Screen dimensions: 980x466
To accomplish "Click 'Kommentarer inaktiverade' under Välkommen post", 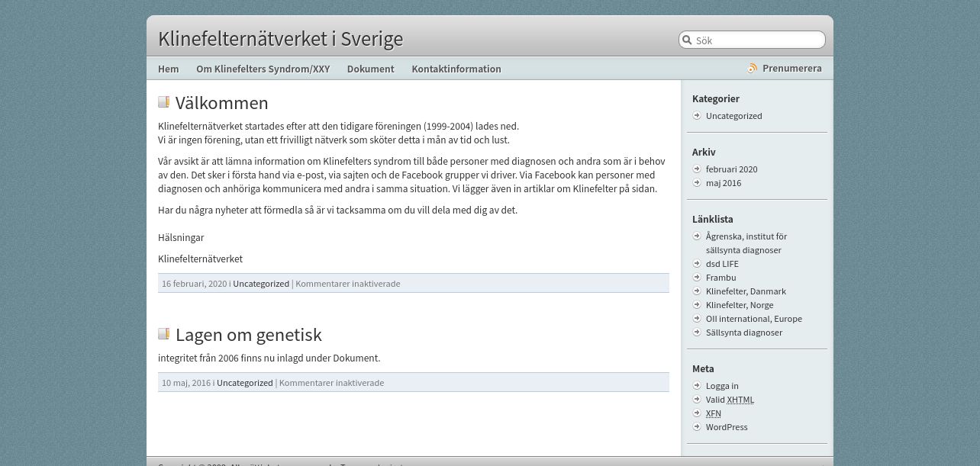I will tap(348, 284).
